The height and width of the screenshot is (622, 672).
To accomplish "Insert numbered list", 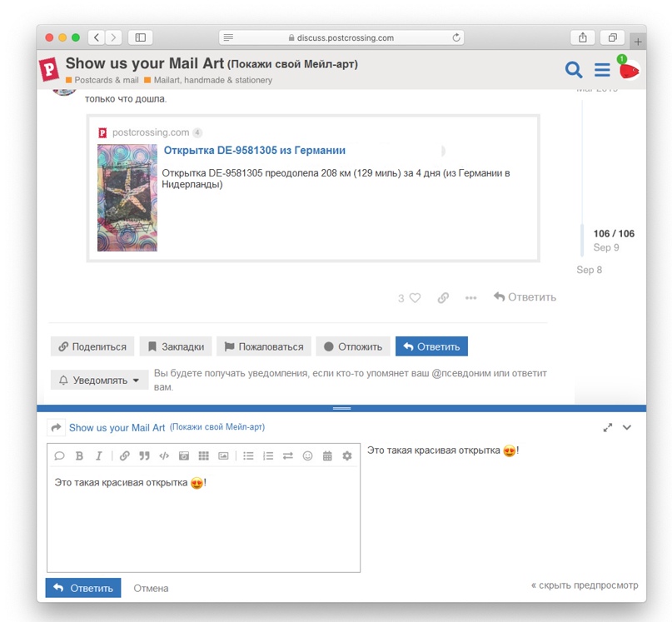I will [x=268, y=455].
